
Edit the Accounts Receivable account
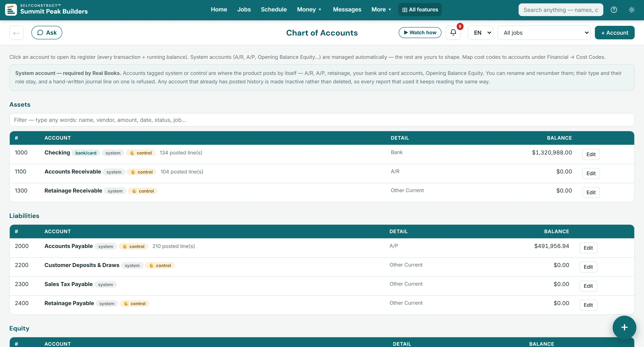point(591,173)
